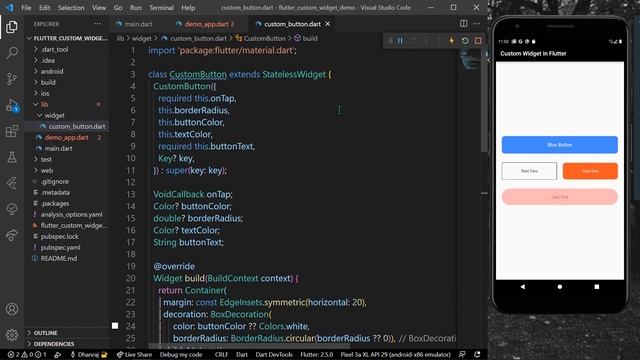
Task: Click CustomButton in the breadcrumb
Action: (x=264, y=38)
